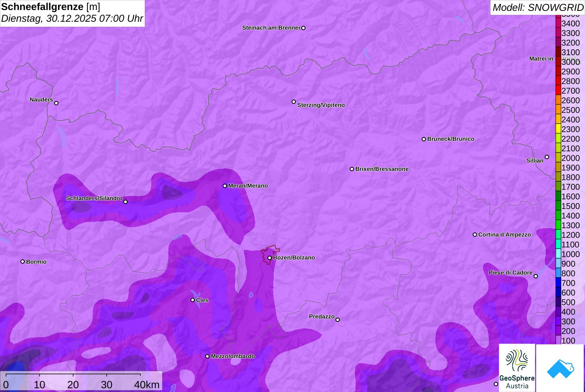The width and height of the screenshot is (585, 392).
Task: Click the "40km" scale bar label
Action: point(147,385)
